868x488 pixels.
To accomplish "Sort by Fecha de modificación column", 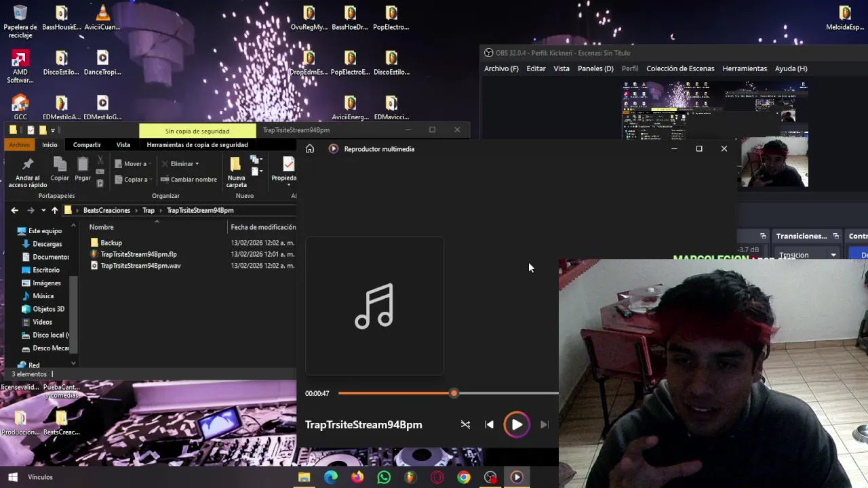I will pos(263,227).
